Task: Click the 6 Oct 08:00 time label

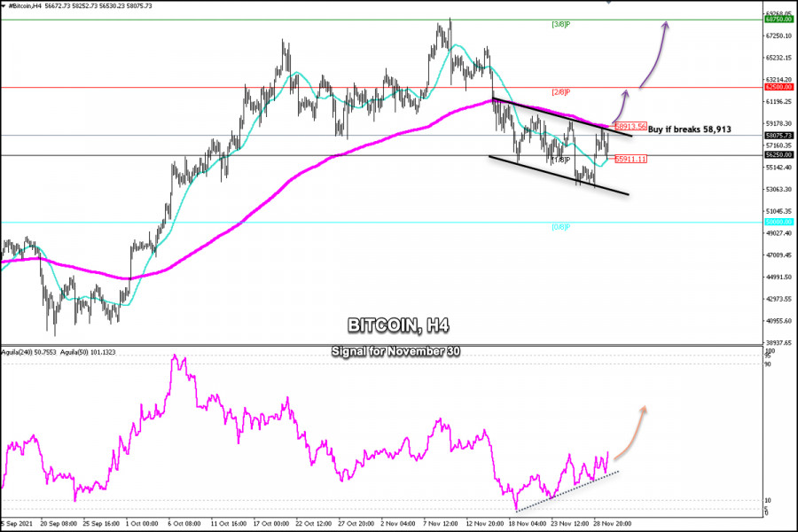Action: pos(184,523)
